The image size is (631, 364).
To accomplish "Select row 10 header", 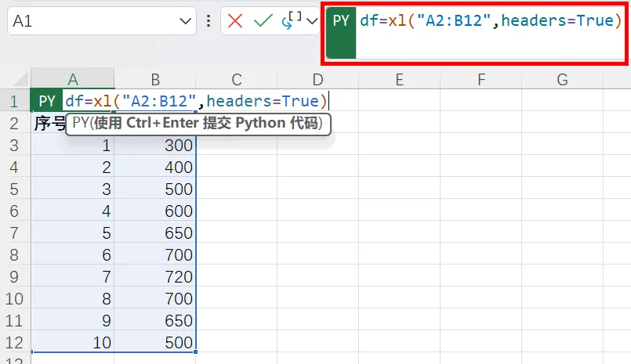I will tap(14, 298).
